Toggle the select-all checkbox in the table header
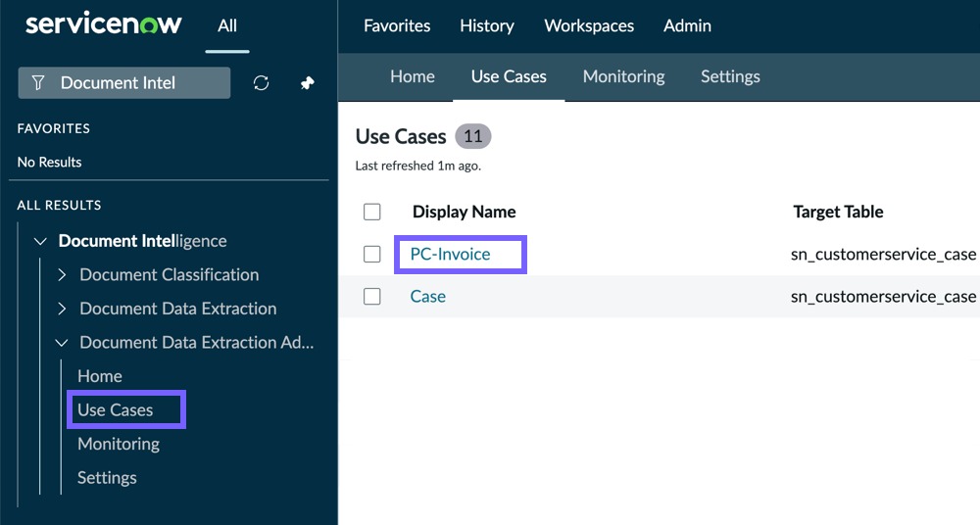Image resolution: width=980 pixels, height=525 pixels. (x=371, y=212)
